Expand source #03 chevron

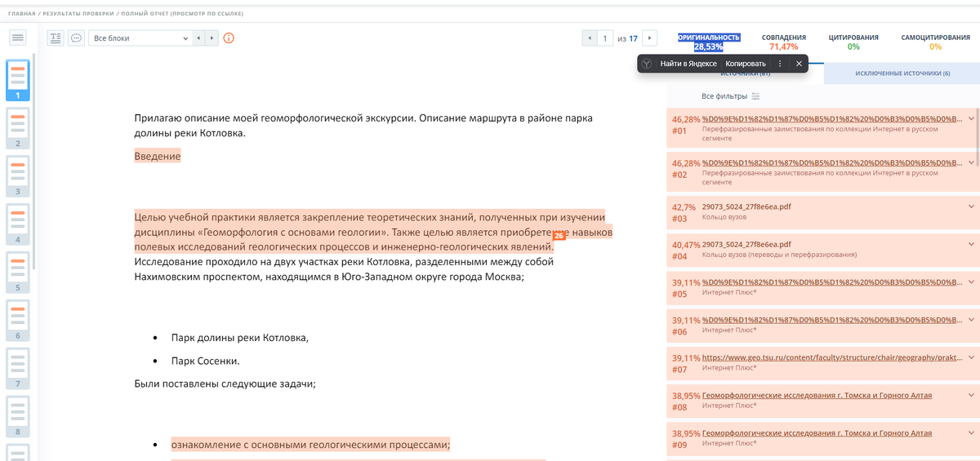971,206
